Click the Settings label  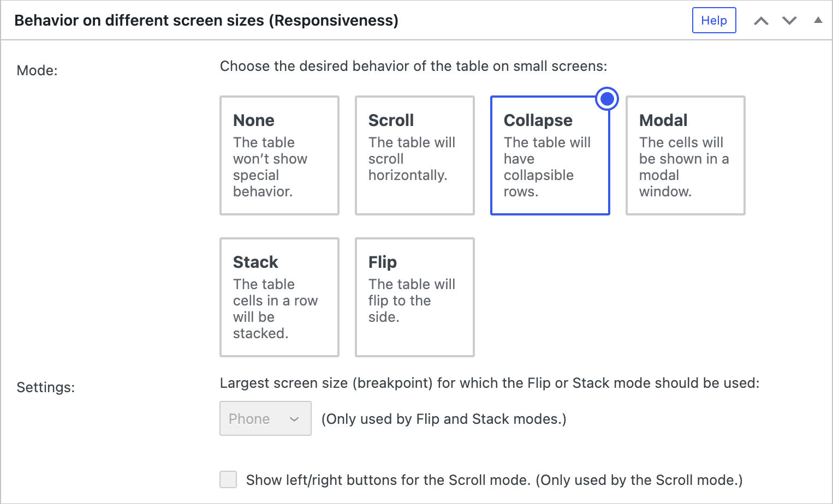pos(45,387)
